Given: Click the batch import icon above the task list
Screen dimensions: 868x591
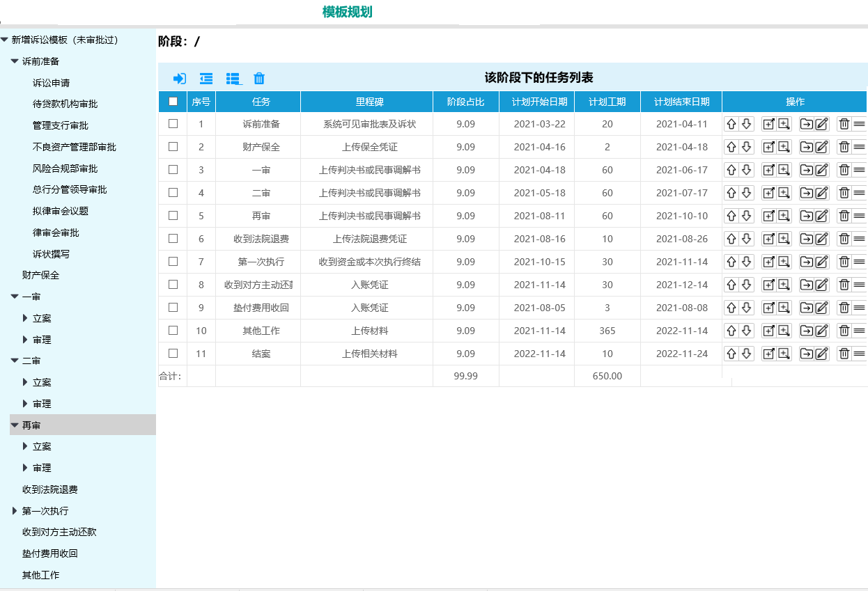Looking at the screenshot, I should 180,79.
